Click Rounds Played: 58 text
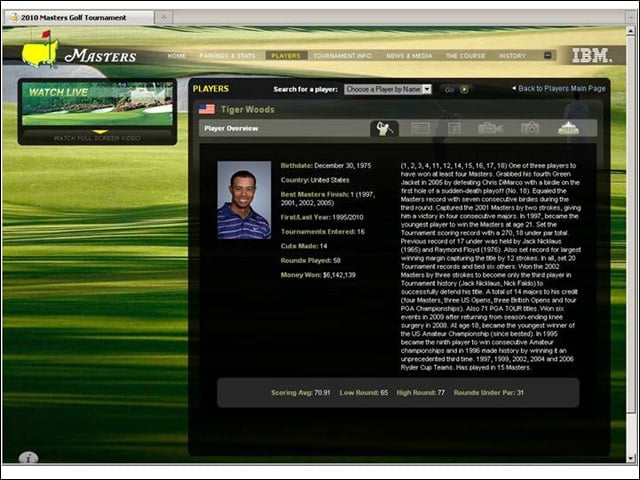Image resolution: width=640 pixels, height=480 pixels. (310, 260)
